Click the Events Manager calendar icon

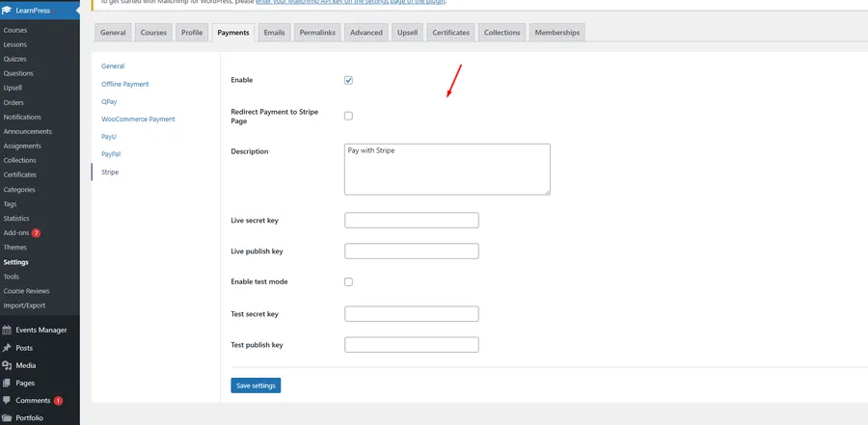pos(8,330)
